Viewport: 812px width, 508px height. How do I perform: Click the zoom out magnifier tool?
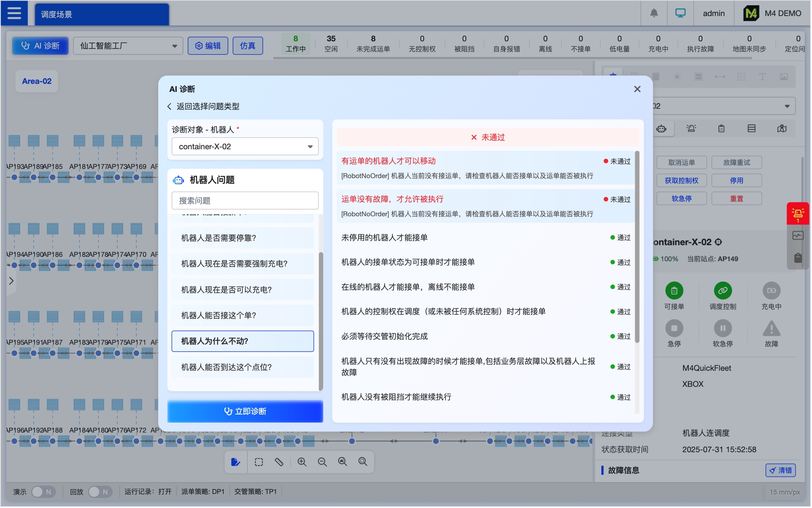pos(322,462)
